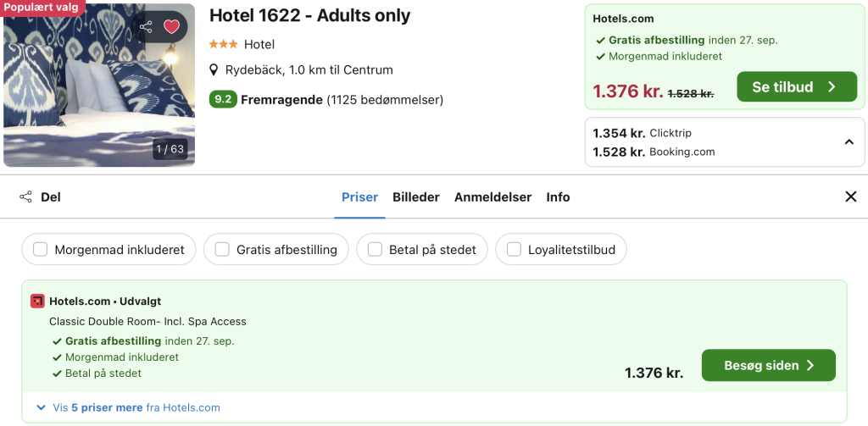The height and width of the screenshot is (426, 868).
Task: Enable the Morgenmad inkluderet checkbox
Action: [x=41, y=250]
